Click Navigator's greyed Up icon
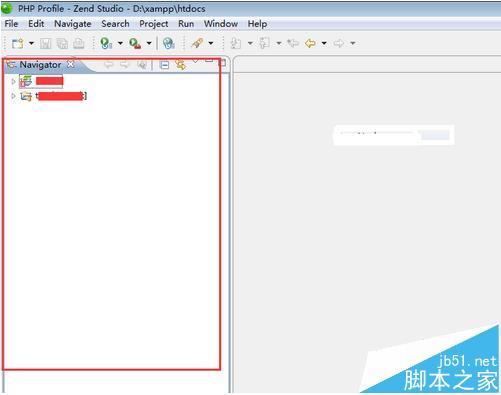Viewport: 501px width, 395px height. [x=142, y=65]
